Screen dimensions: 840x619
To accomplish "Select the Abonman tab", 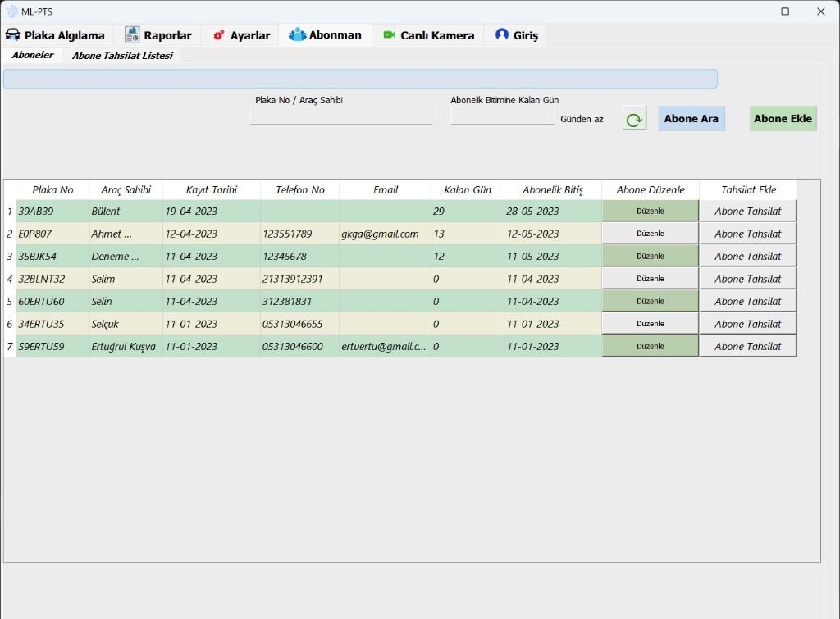I will pos(325,35).
